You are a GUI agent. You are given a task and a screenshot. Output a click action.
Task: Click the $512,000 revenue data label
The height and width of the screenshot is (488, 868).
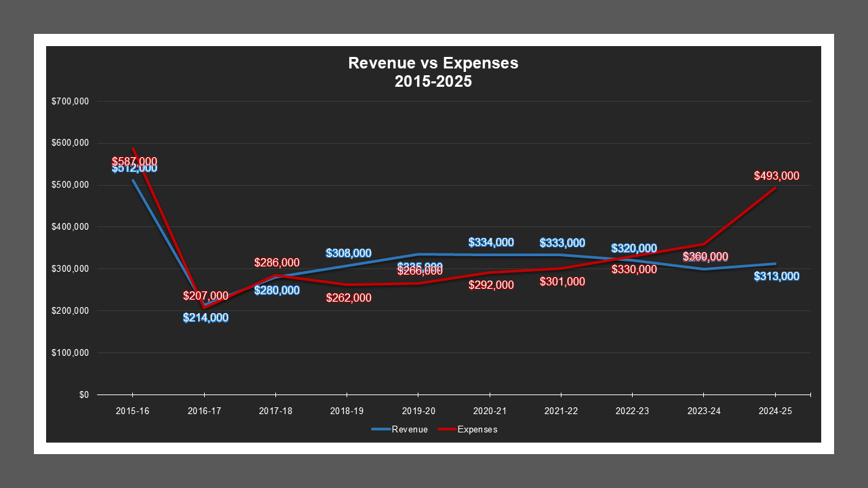[134, 169]
